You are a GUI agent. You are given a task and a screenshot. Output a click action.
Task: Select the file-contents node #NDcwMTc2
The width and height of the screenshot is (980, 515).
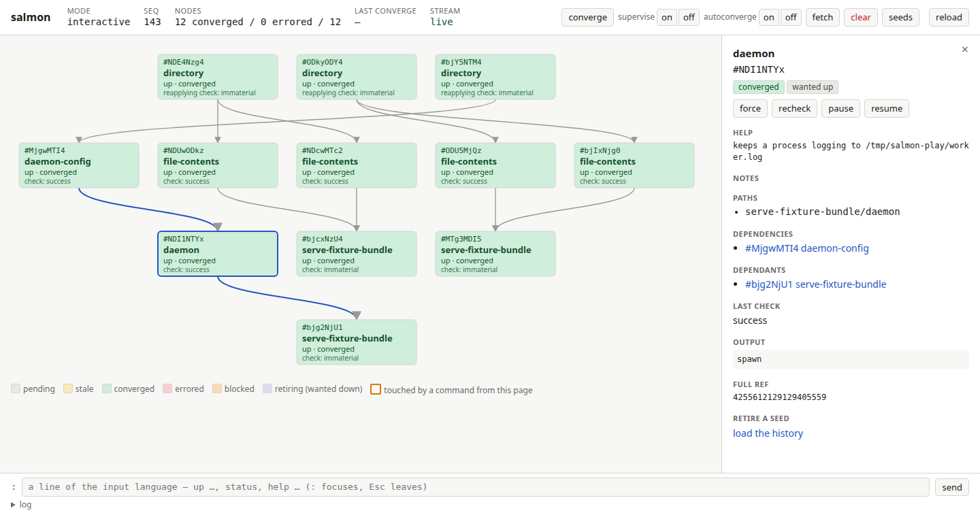(x=357, y=165)
